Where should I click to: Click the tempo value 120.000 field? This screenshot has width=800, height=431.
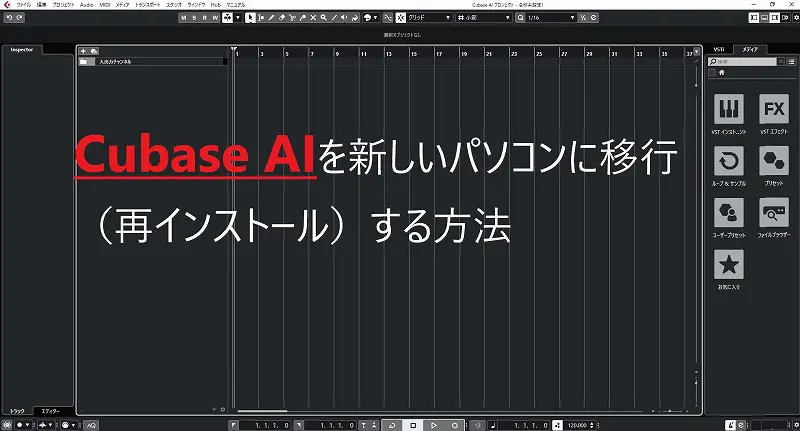tap(580, 425)
